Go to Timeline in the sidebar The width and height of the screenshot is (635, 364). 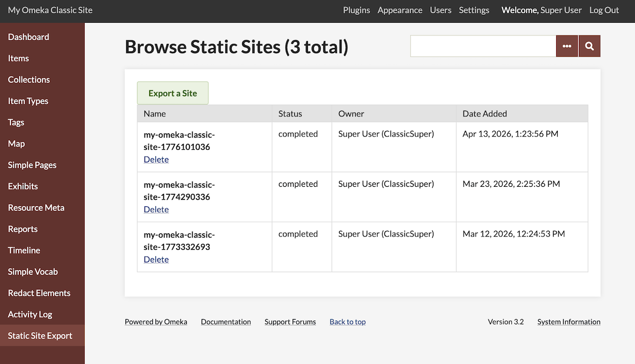[x=42, y=250]
